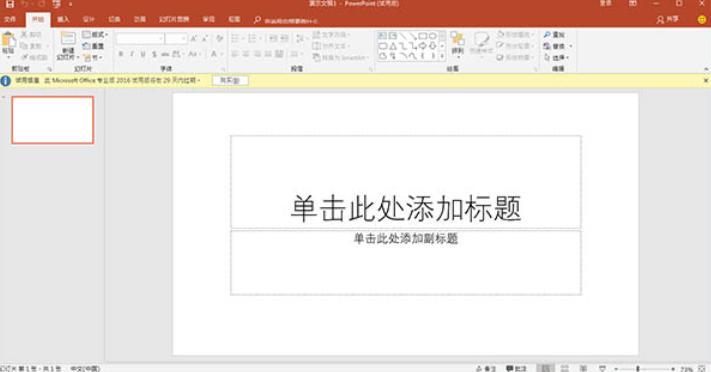Click the Share button
Viewport: 711px width, 372px height.
668,20
